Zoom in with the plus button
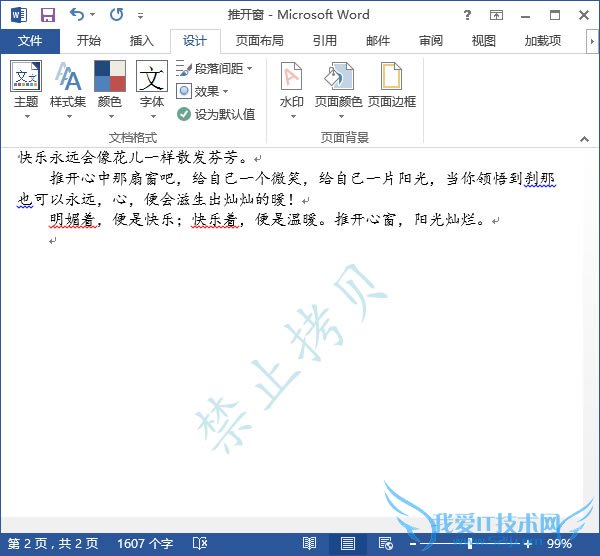600x556 pixels. click(x=528, y=543)
